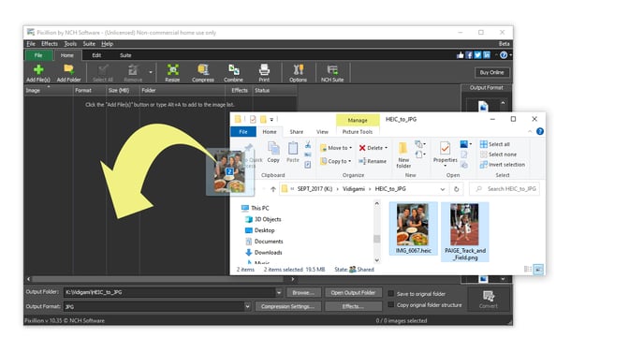Open the Remove button dropdown arrow

coord(151,72)
